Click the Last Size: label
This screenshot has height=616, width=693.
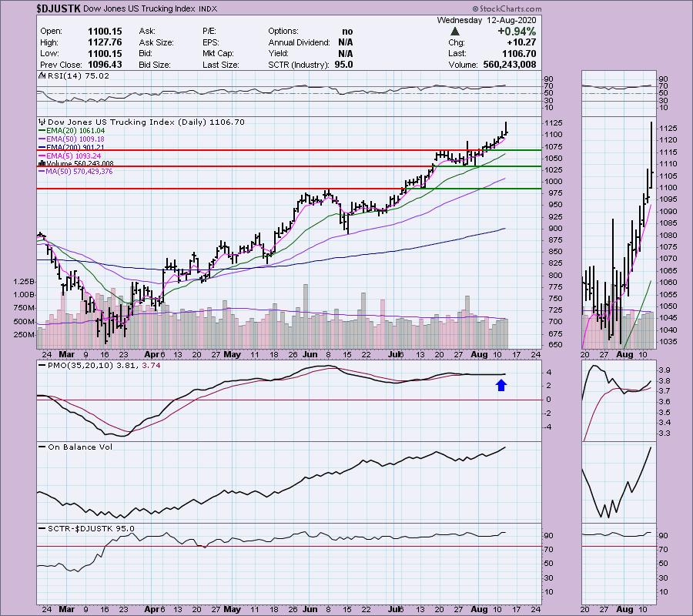tap(220, 65)
